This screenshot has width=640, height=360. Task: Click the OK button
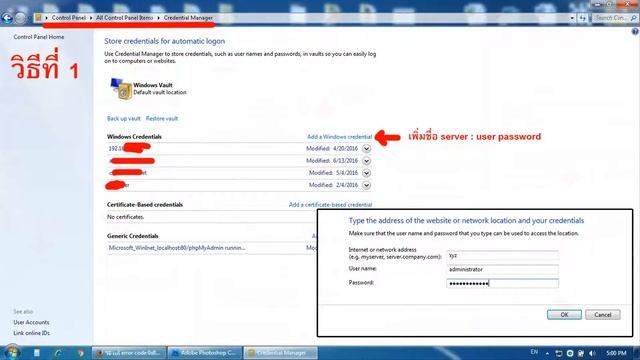coord(564,315)
